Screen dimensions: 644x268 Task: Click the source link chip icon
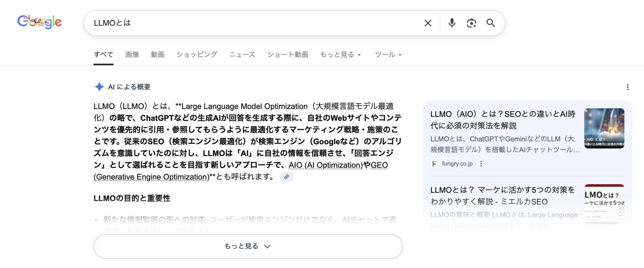(x=286, y=177)
